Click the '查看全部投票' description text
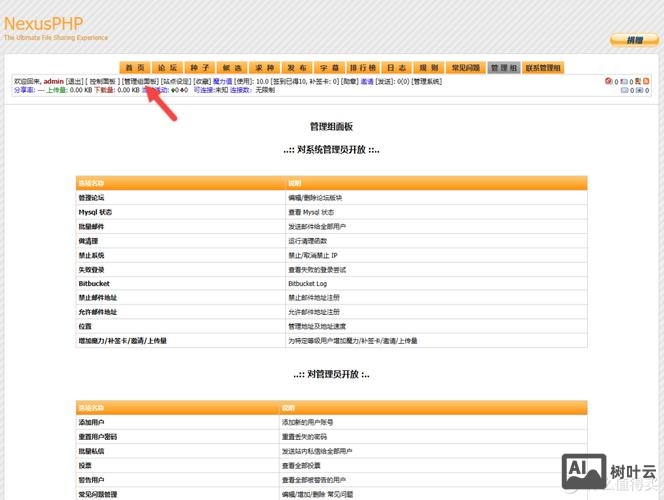 click(301, 466)
